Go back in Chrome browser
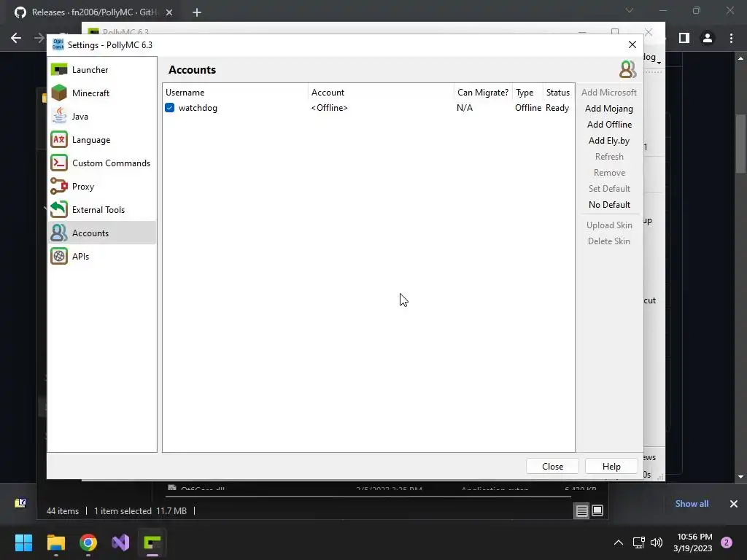 [x=16, y=38]
